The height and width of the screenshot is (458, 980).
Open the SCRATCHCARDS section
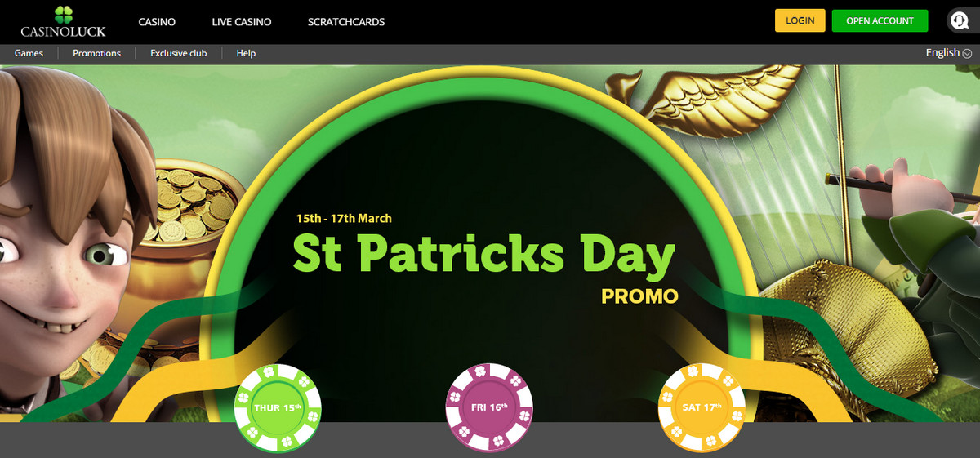[x=346, y=22]
